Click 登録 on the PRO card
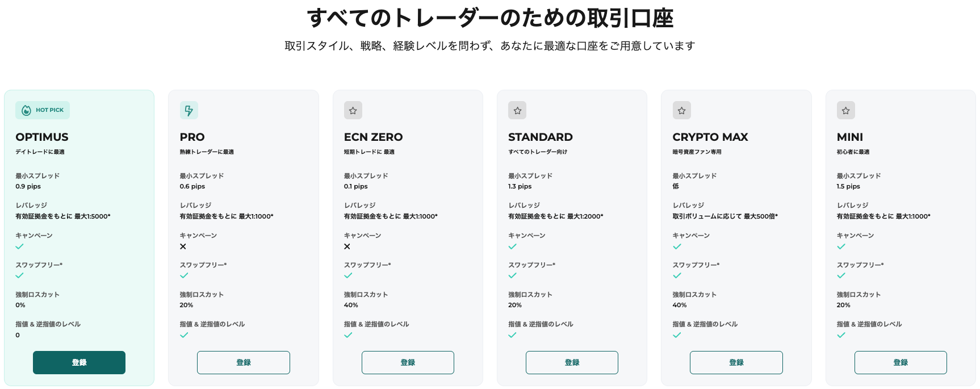Screen dimensions: 980x389 click(x=243, y=362)
